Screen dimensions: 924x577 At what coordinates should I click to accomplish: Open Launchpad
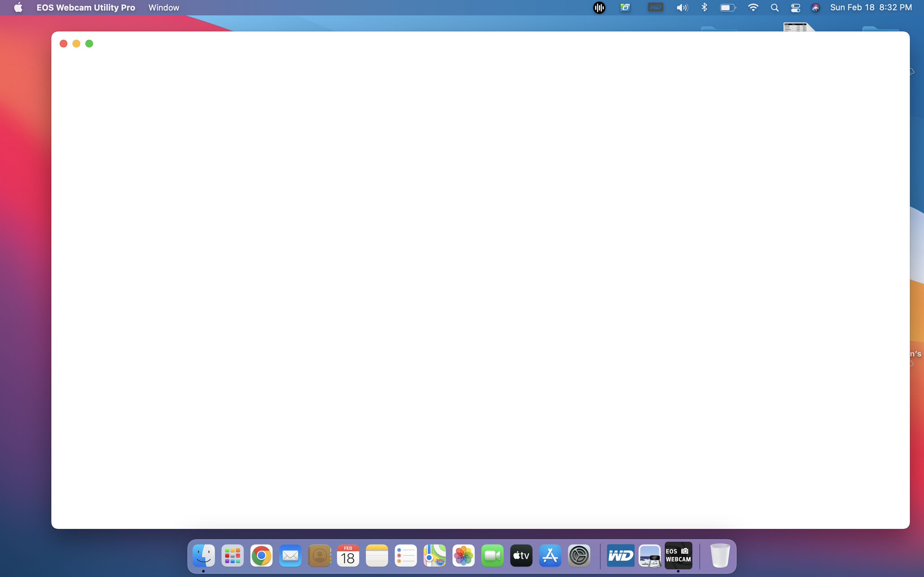232,556
